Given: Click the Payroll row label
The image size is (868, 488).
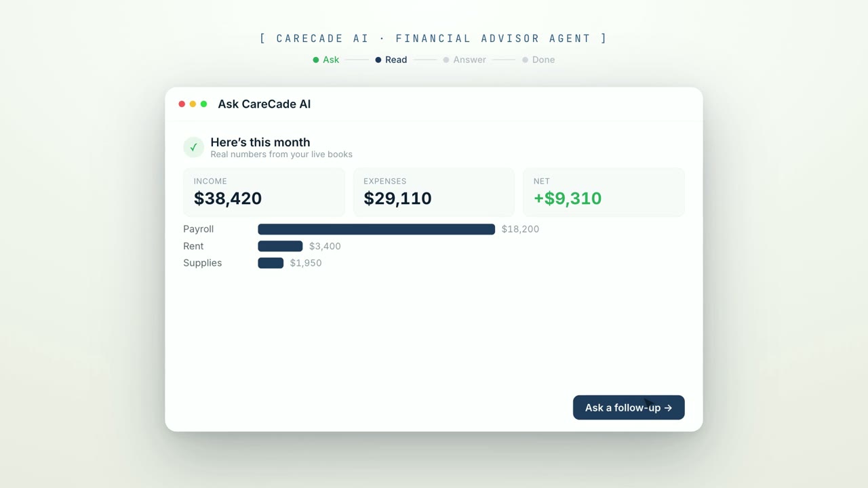Looking at the screenshot, I should click(x=198, y=229).
